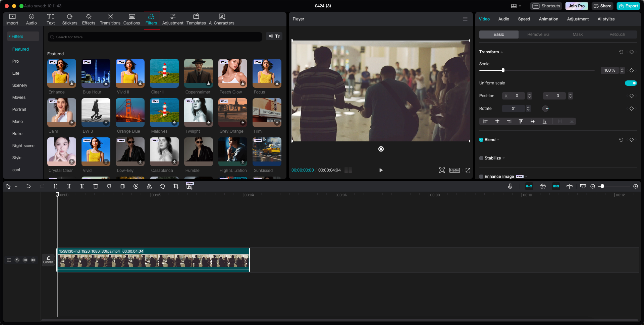Select the Split tool in the timeline toolbar

(x=55, y=186)
